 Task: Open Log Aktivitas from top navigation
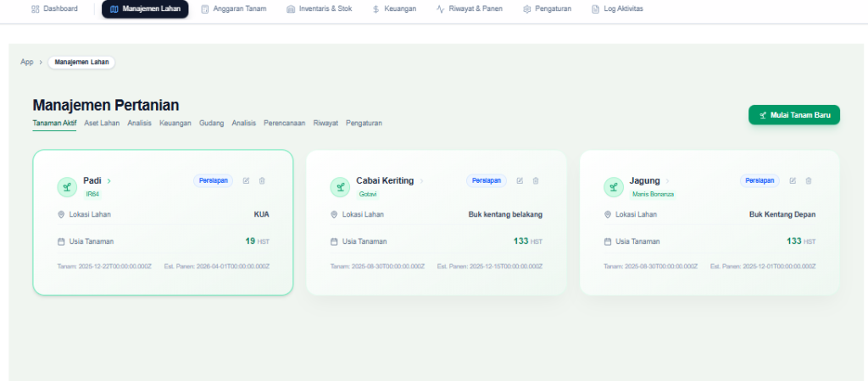click(x=616, y=8)
